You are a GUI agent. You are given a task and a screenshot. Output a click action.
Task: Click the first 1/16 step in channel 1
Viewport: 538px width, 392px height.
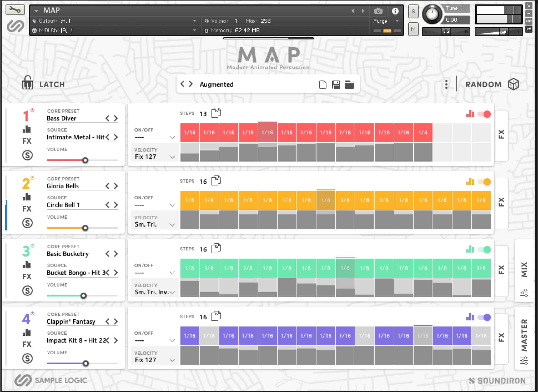190,133
